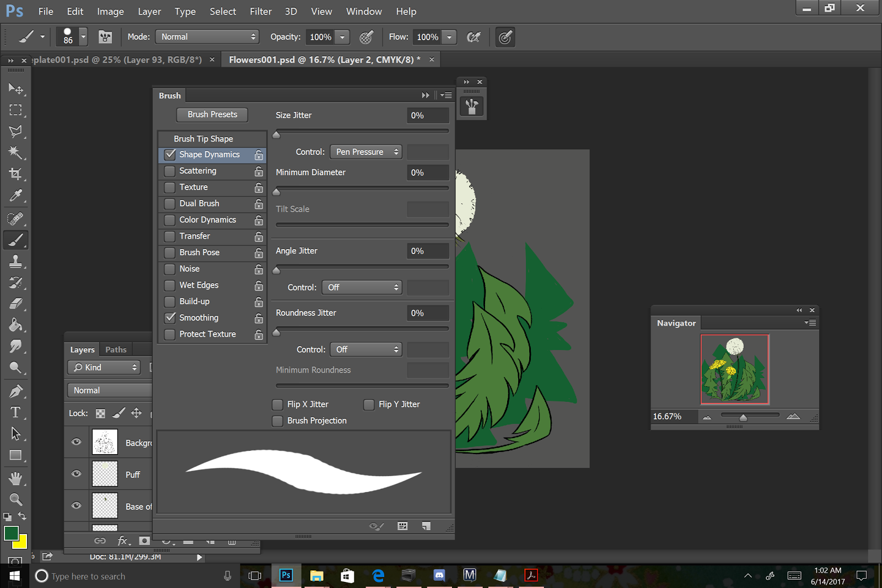Select the Eyedropper tool in the toolbar
Image resolution: width=882 pixels, height=588 pixels.
(15, 196)
